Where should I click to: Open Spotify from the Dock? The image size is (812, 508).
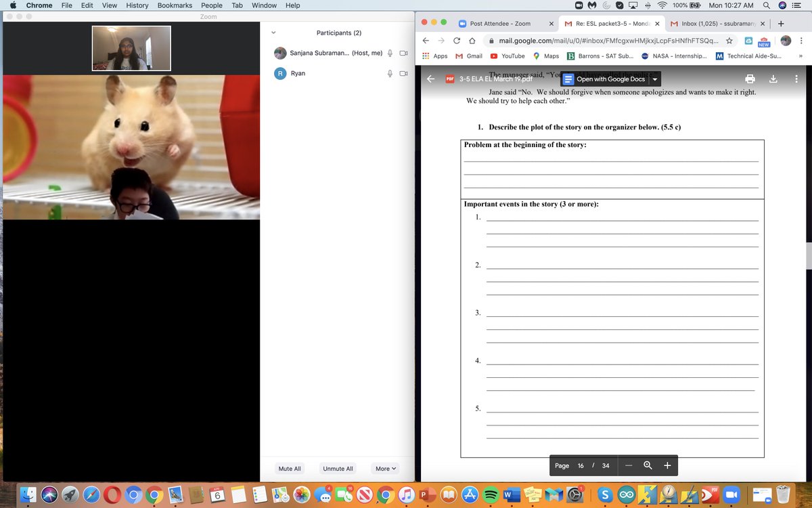(492, 494)
